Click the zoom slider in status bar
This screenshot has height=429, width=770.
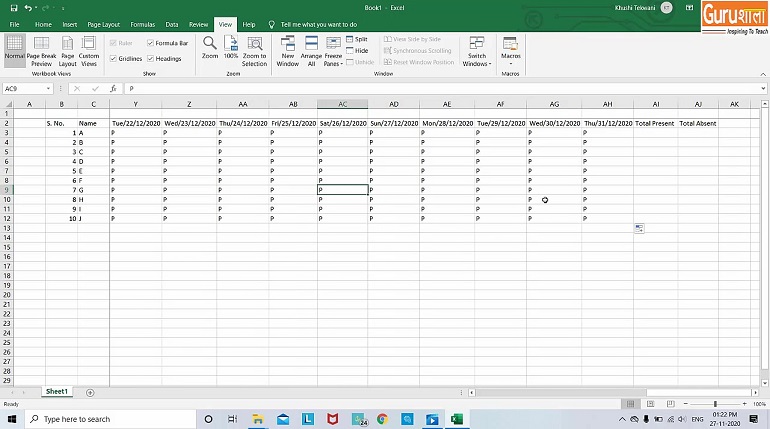[x=714, y=404]
